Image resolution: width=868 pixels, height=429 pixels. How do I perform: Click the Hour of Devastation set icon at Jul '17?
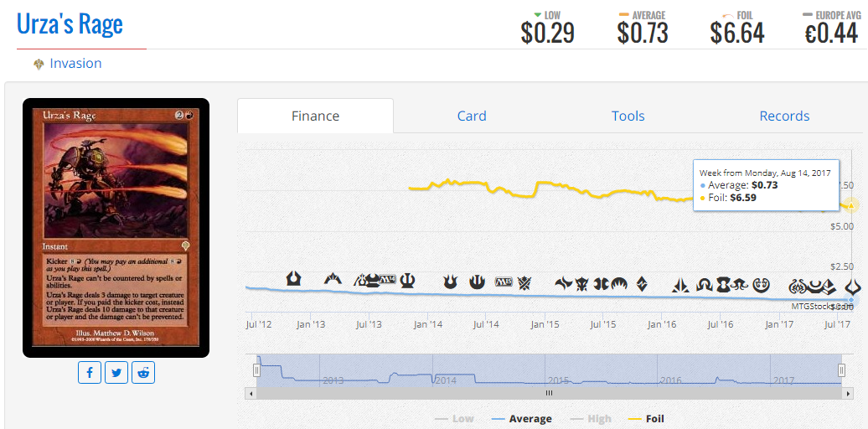(x=853, y=287)
